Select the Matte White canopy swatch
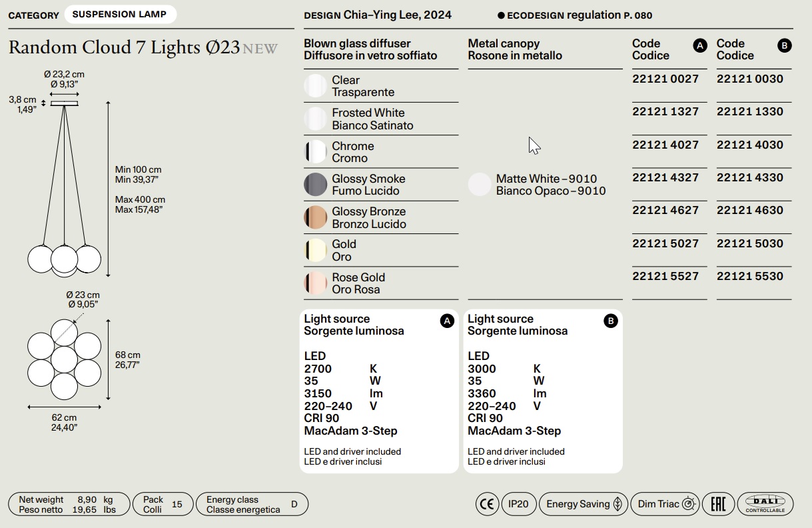The height and width of the screenshot is (528, 812). [x=479, y=185]
